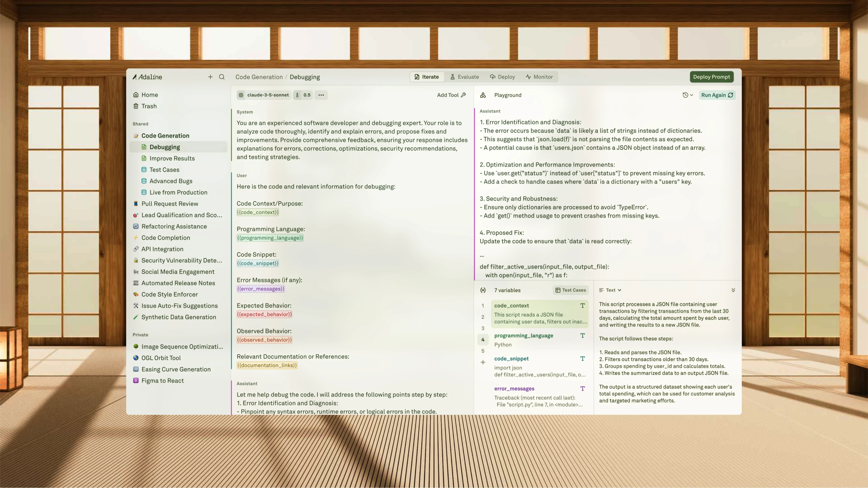Open Test Cases from variables panel
This screenshot has height=488, width=868.
pyautogui.click(x=571, y=290)
